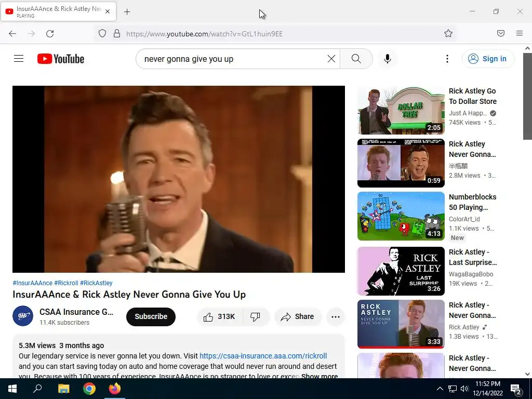Open the #Rickroll hashtag
The width and height of the screenshot is (532, 399).
click(x=66, y=283)
